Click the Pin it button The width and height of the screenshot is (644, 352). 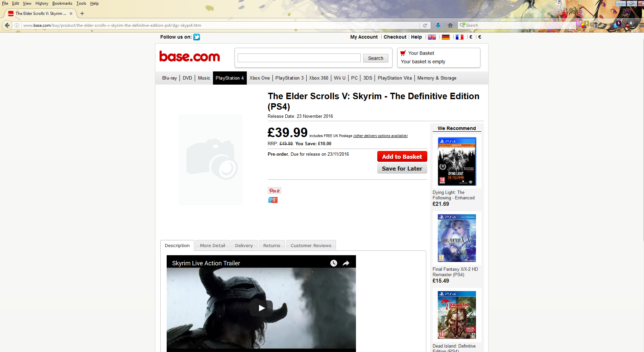point(274,191)
